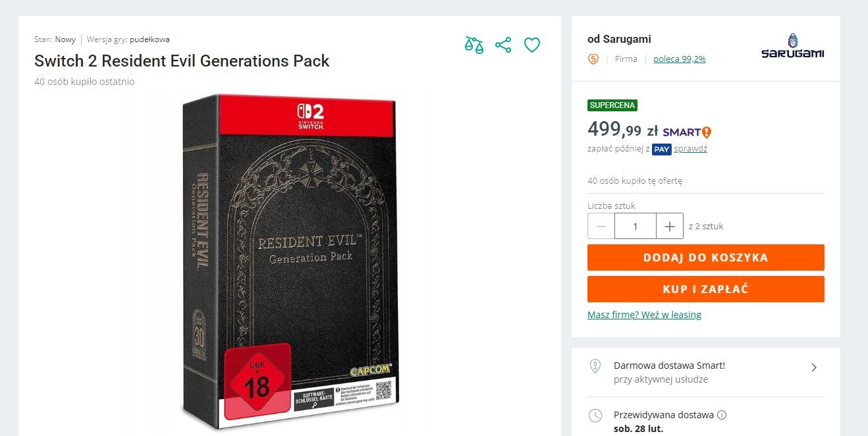Click the quantity input field
This screenshot has height=436, width=868.
coord(636,227)
